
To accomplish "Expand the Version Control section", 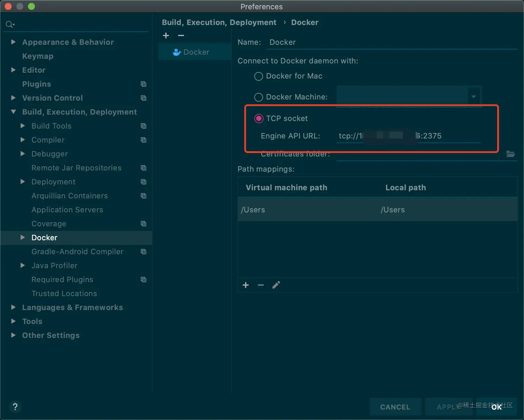I will 13,98.
